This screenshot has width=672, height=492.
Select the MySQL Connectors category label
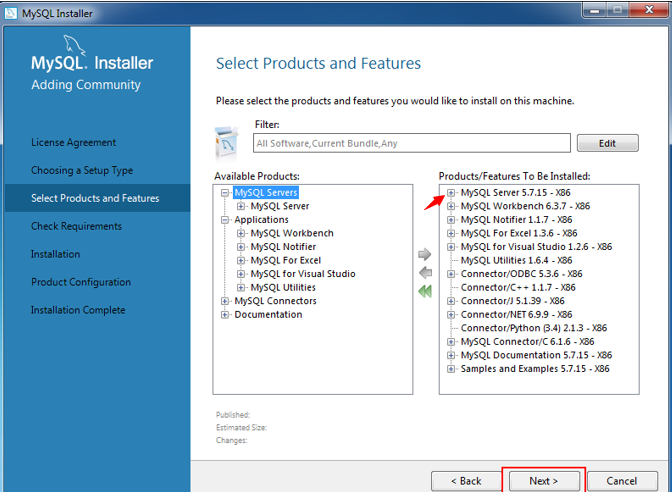(276, 301)
